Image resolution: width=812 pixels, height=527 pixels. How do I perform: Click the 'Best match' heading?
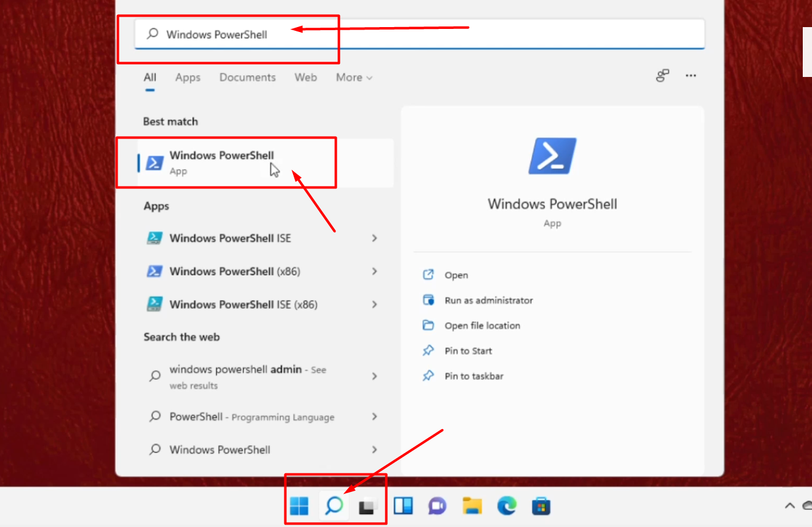tap(171, 122)
